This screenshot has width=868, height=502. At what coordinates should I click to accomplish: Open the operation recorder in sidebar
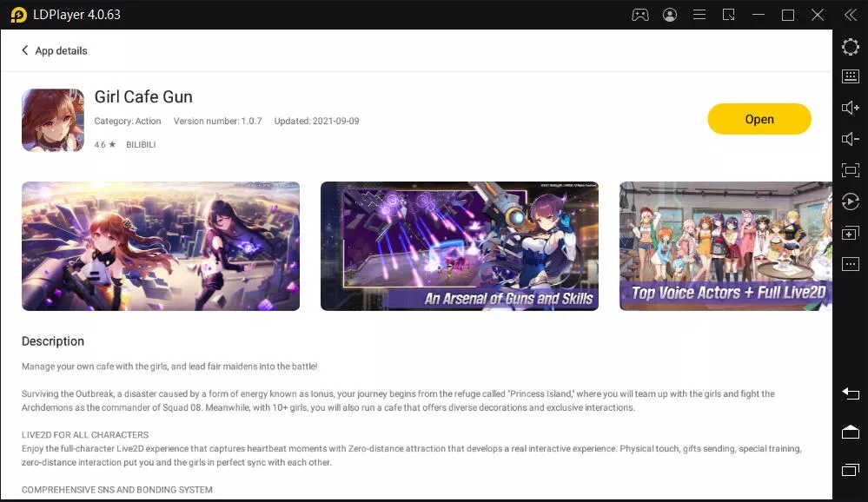(851, 201)
